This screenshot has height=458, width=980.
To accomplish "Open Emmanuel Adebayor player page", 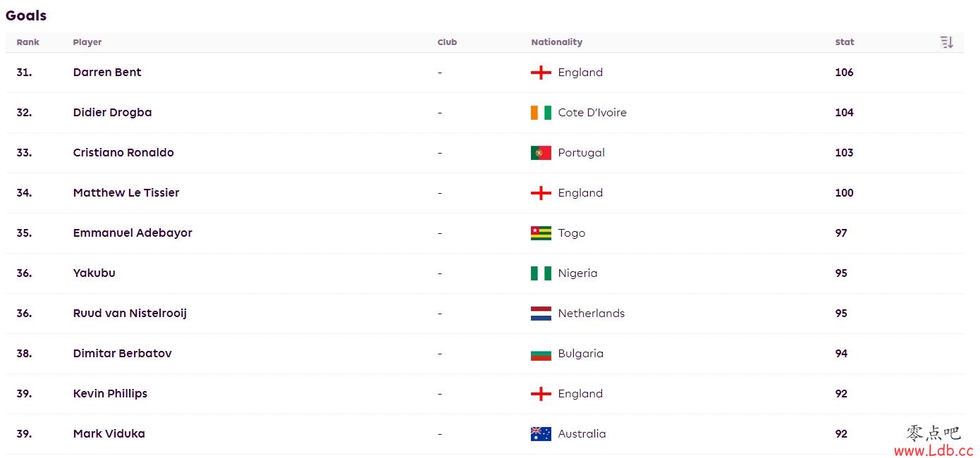I will [x=133, y=233].
